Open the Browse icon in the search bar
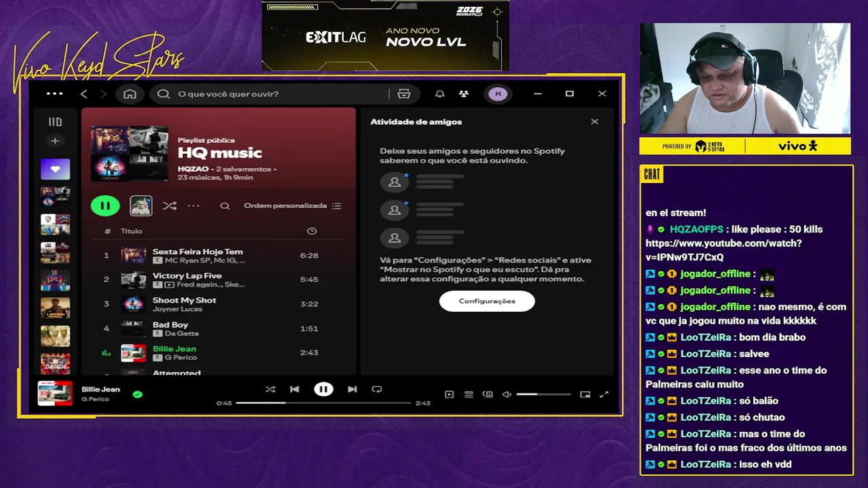This screenshot has width=868, height=488. [404, 94]
